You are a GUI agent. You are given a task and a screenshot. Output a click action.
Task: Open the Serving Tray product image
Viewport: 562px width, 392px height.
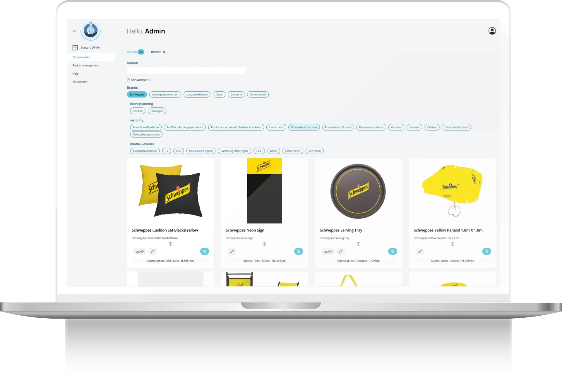click(358, 191)
